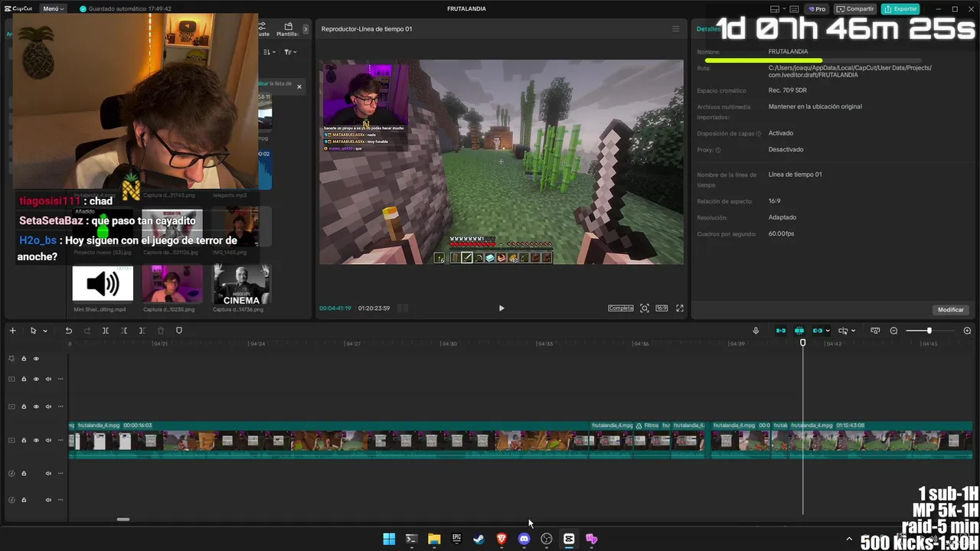This screenshot has width=980, height=551.
Task: Click the timeline horizontal scrollbar handle
Action: pos(122,520)
